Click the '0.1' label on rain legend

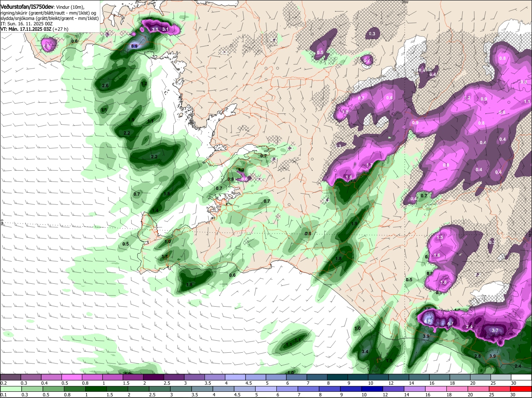pyautogui.click(x=3, y=395)
